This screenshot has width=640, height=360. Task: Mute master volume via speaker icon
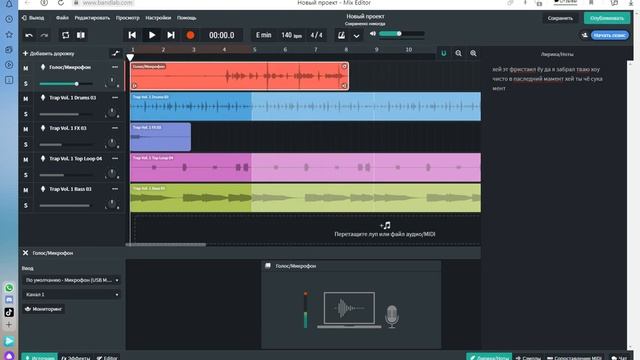pos(373,34)
